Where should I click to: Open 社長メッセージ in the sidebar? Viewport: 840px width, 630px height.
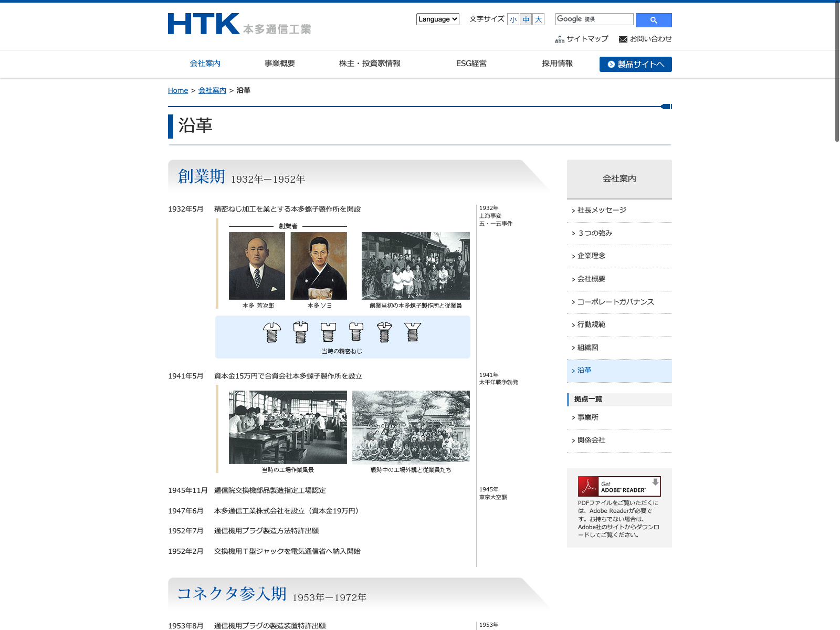[619, 210]
